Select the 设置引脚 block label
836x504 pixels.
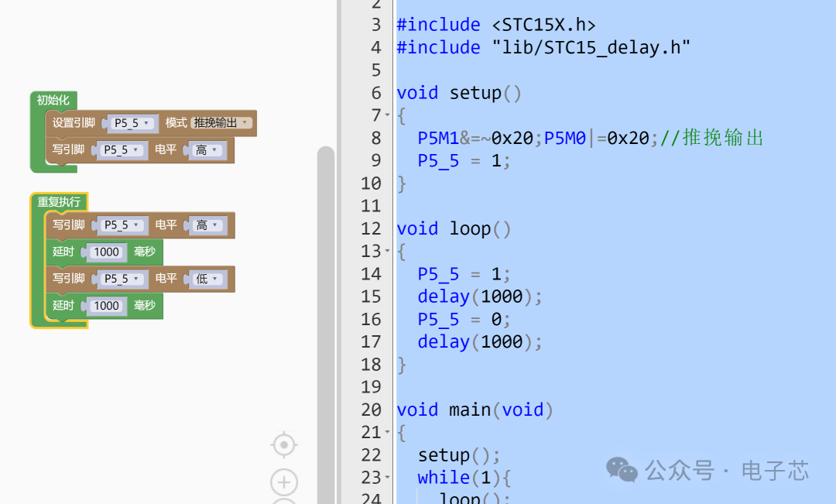[x=74, y=122]
